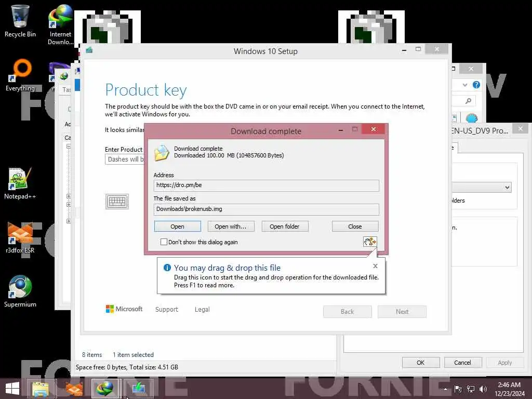Open File Explorer from the taskbar
The image size is (532, 399).
(41, 389)
